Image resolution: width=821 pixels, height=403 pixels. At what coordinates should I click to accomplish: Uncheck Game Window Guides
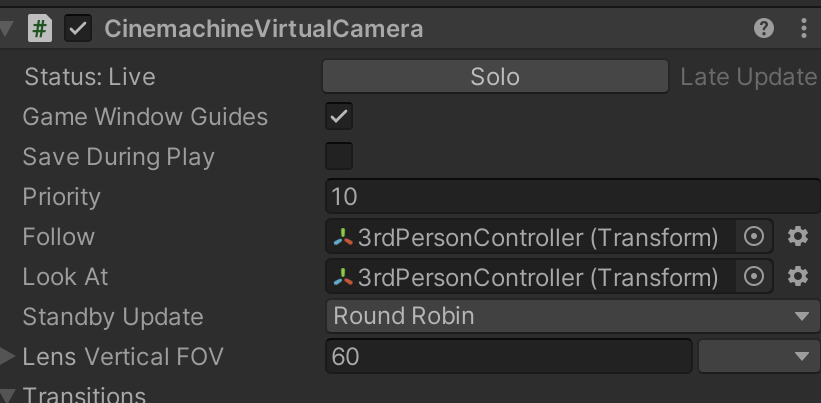coord(340,117)
